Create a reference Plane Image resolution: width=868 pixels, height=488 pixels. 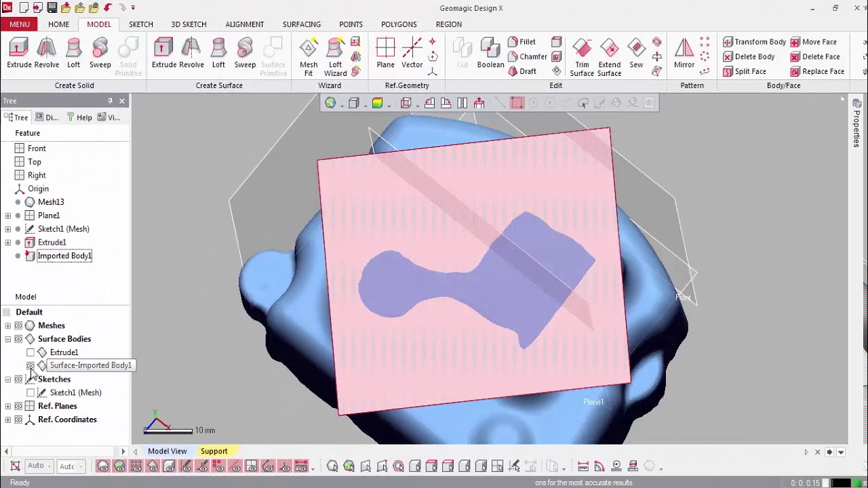tap(385, 53)
